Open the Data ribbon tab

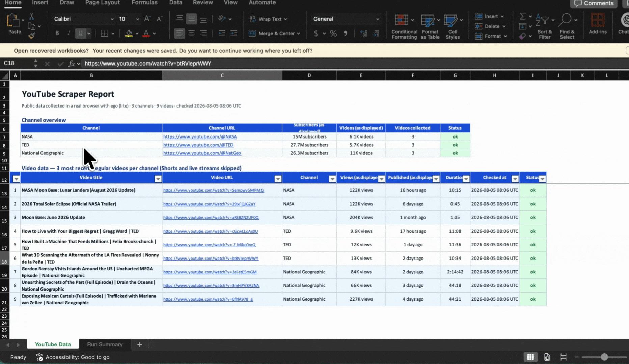pyautogui.click(x=175, y=3)
